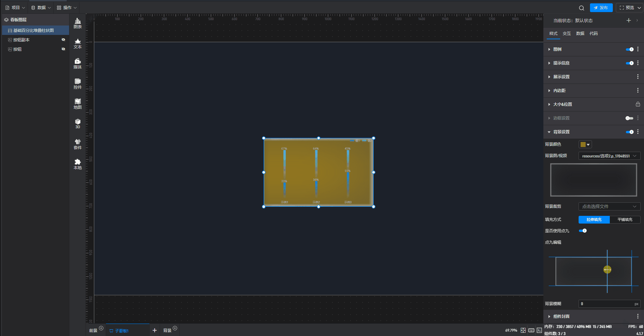Switch to the 交互 tab
644x336 pixels.
click(567, 34)
